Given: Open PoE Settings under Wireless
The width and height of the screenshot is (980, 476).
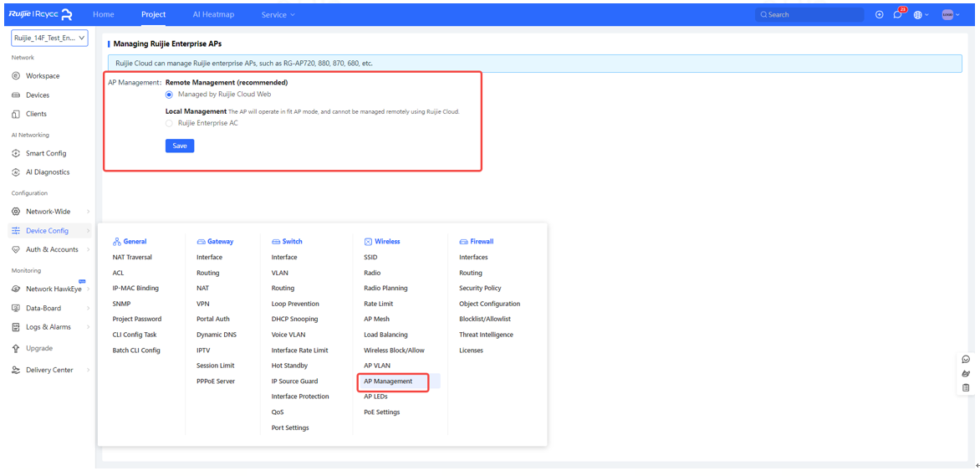Looking at the screenshot, I should (382, 412).
